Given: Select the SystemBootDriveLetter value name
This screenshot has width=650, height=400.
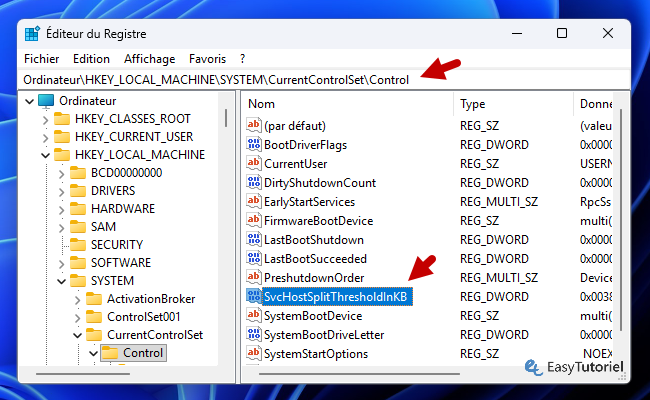Looking at the screenshot, I should coord(324,335).
